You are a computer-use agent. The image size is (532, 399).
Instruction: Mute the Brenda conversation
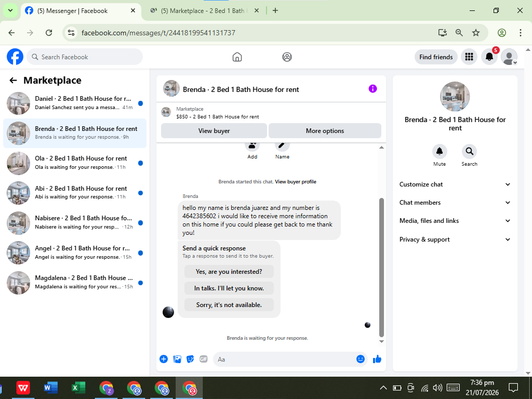pos(440,151)
